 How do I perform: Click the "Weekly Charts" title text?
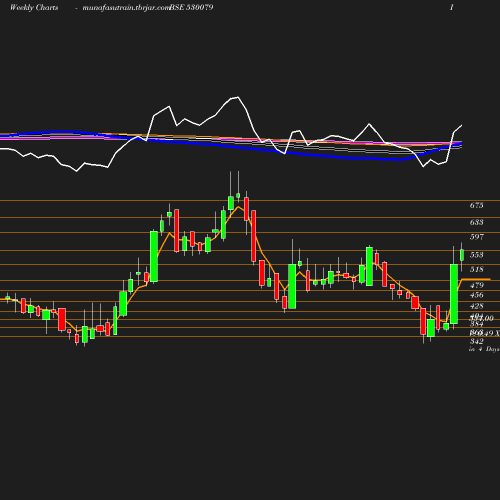point(34,8)
